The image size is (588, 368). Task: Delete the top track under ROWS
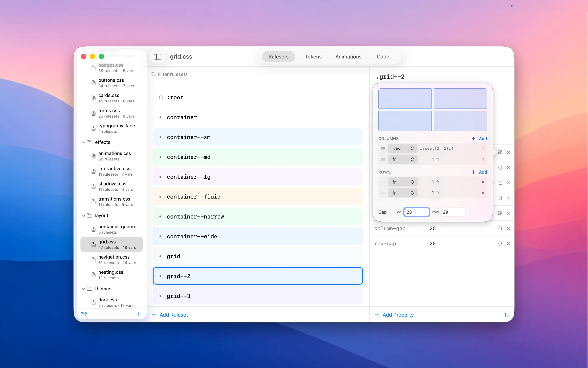[483, 182]
